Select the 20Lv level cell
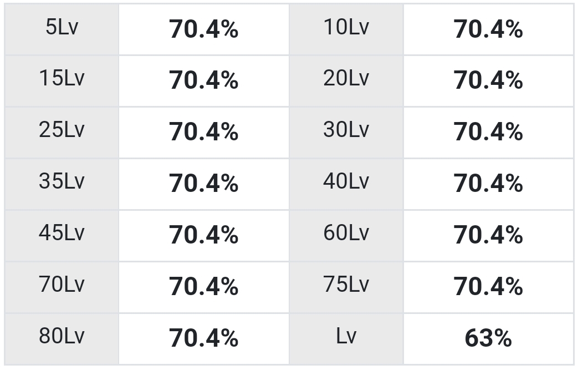This screenshot has width=588, height=370. (346, 81)
